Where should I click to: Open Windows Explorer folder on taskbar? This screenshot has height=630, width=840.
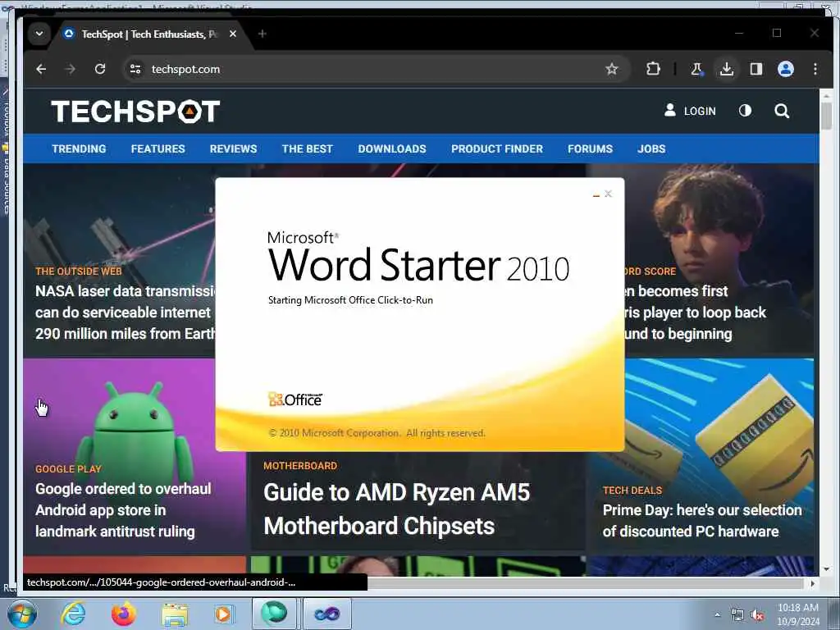[176, 614]
